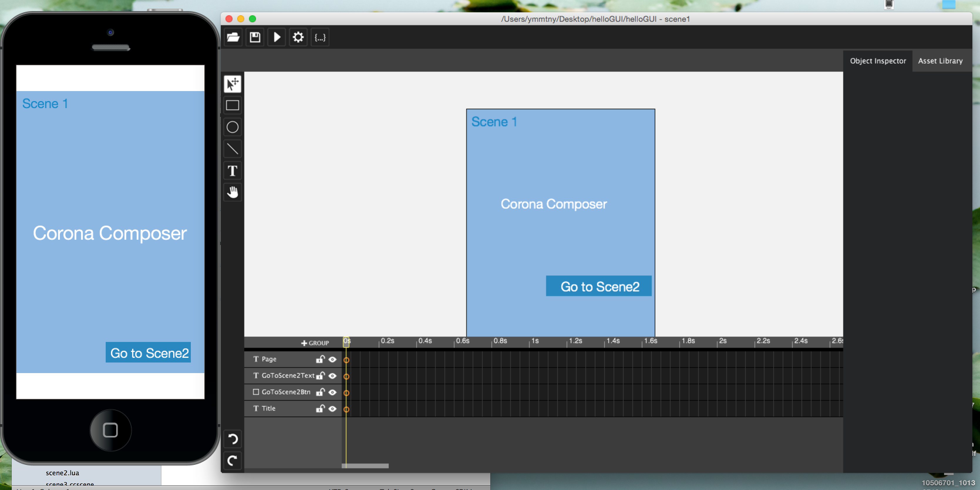Image resolution: width=980 pixels, height=490 pixels.
Task: Toggle the lock on the Page layer
Action: pyautogui.click(x=320, y=359)
